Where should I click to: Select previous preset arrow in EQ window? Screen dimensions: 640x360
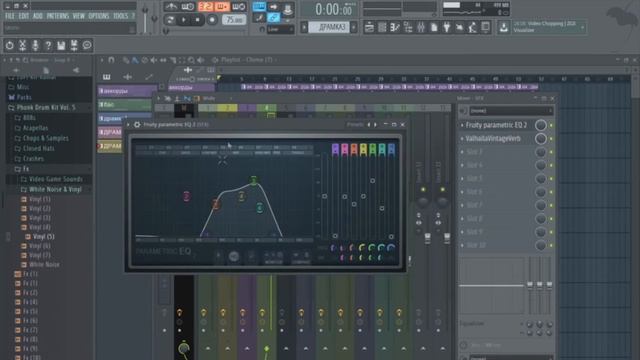tap(369, 124)
